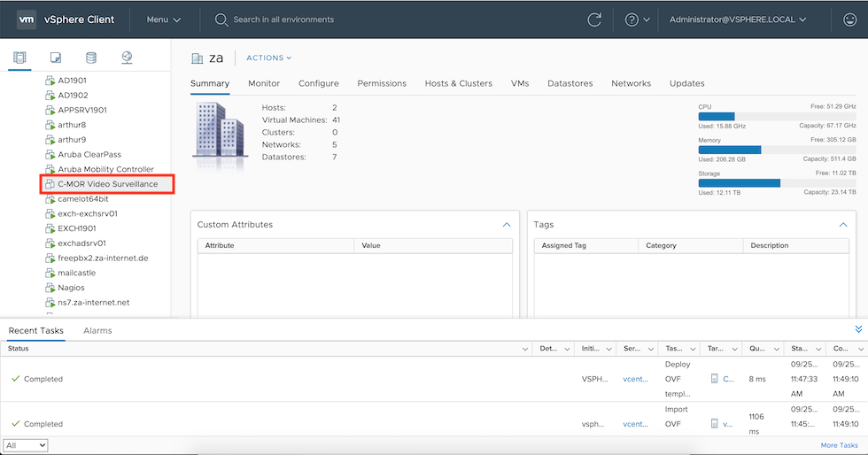Click the CPU usage bar
This screenshot has width=868, height=455.
(x=778, y=116)
